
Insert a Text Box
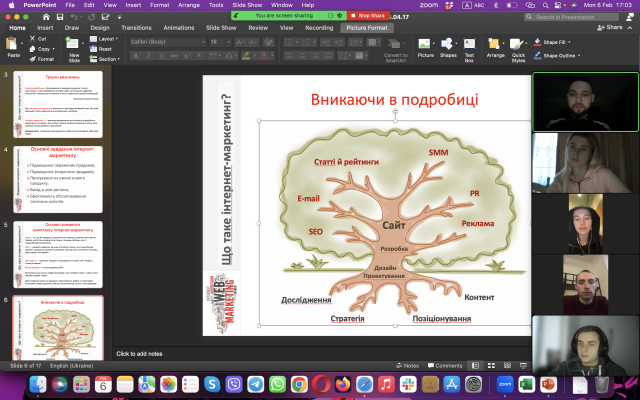pos(470,44)
